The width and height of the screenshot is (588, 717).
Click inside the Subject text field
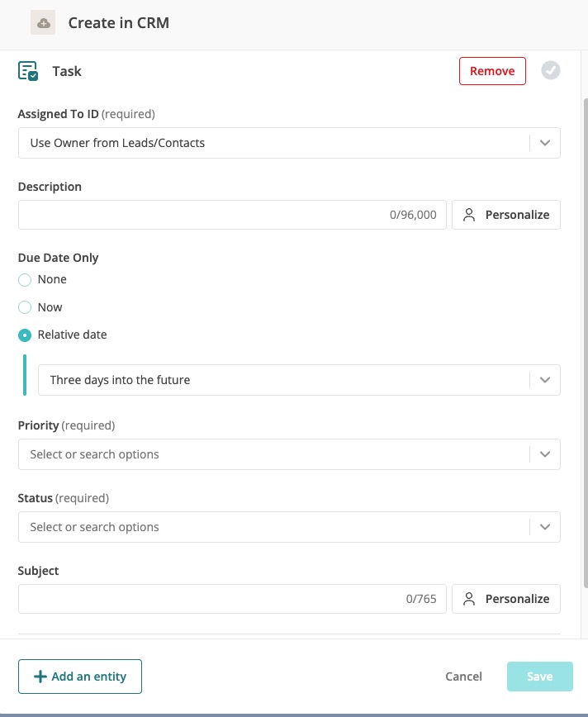pos(232,599)
